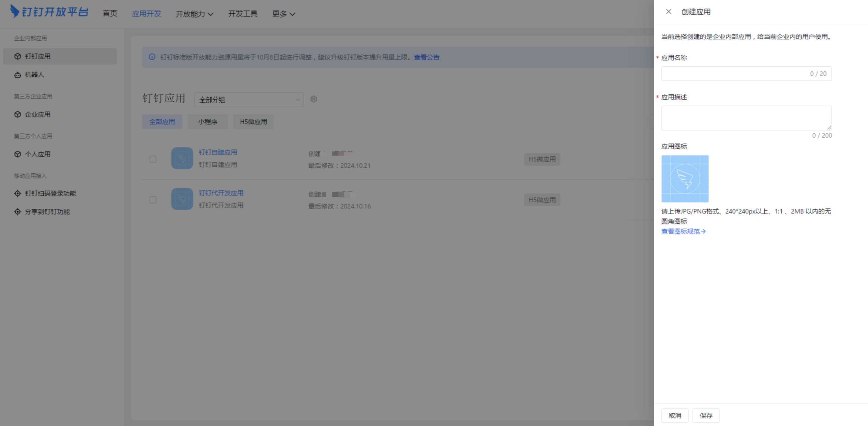Screen dimensions: 868x426
Task: Click the cube icon beside 企业应用
Action: click(x=18, y=114)
